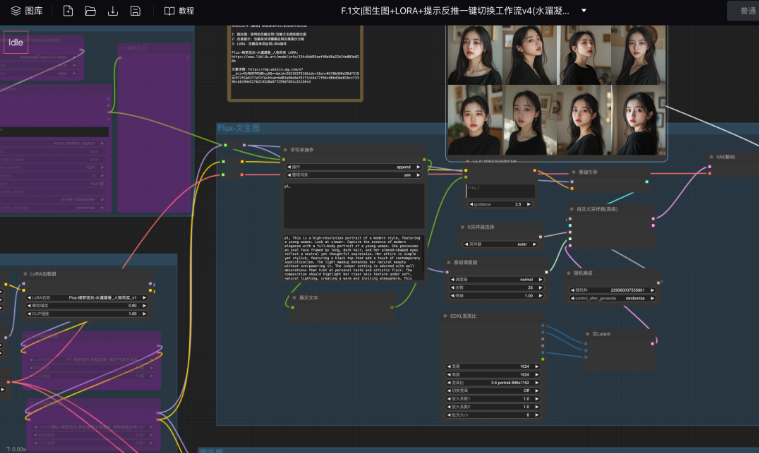Image resolution: width=759 pixels, height=453 pixels.
Task: Click the 教程 label in top bar
Action: 186,11
